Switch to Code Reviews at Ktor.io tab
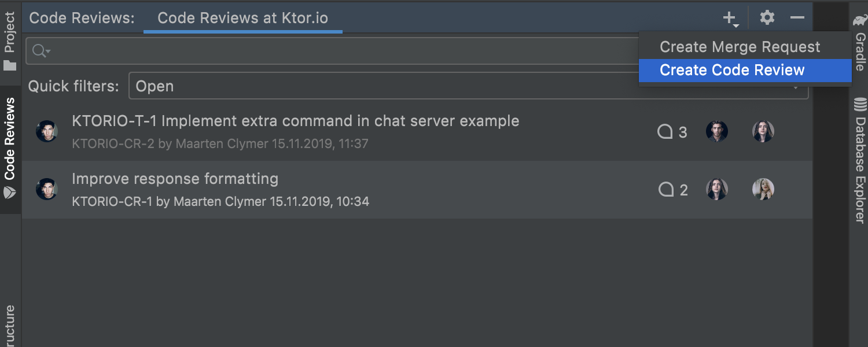Screen dimensions: 868x347 tap(242, 18)
